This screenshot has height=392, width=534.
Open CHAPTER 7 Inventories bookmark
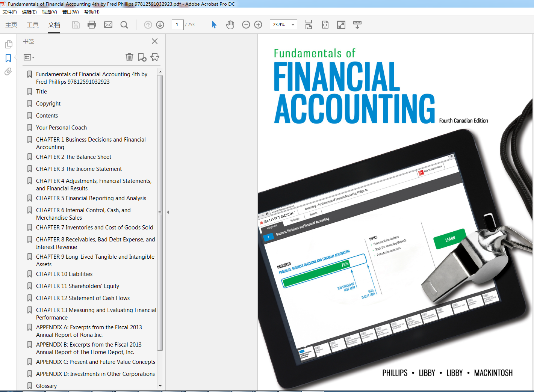click(x=95, y=228)
